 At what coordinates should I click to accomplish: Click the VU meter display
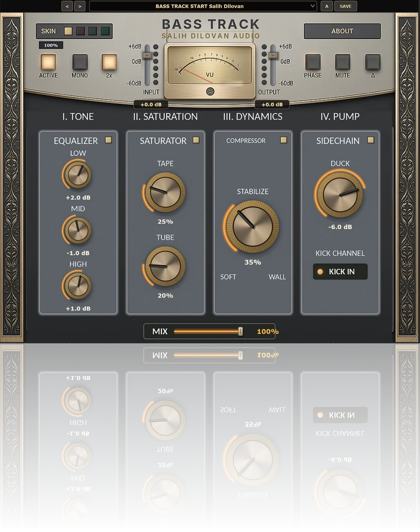(x=210, y=65)
